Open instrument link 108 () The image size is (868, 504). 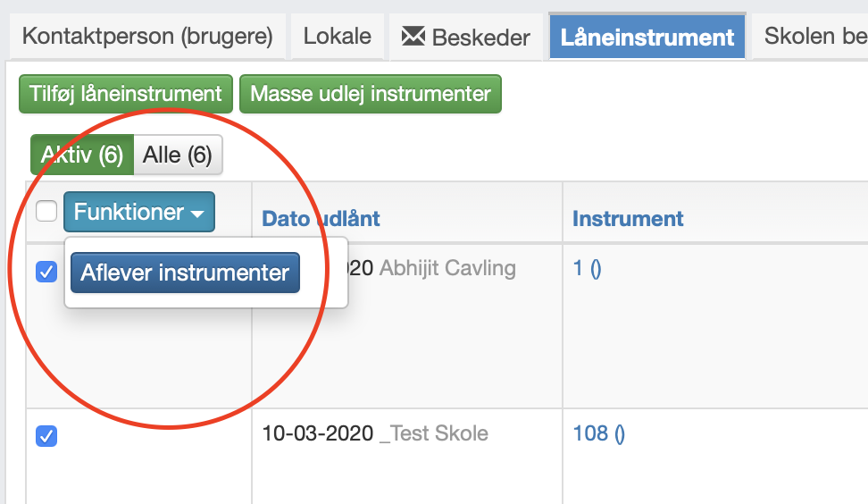[598, 433]
